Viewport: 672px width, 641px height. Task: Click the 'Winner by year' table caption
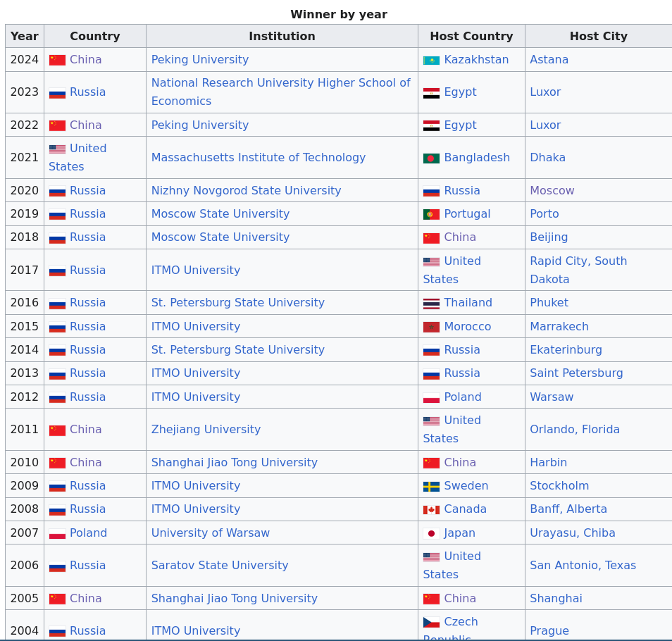click(339, 15)
